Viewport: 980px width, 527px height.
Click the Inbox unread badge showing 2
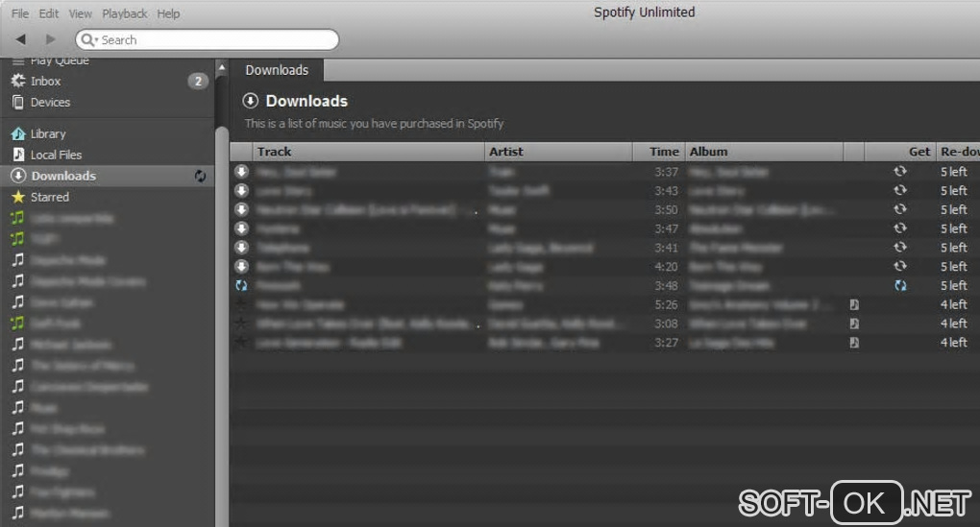point(198,82)
